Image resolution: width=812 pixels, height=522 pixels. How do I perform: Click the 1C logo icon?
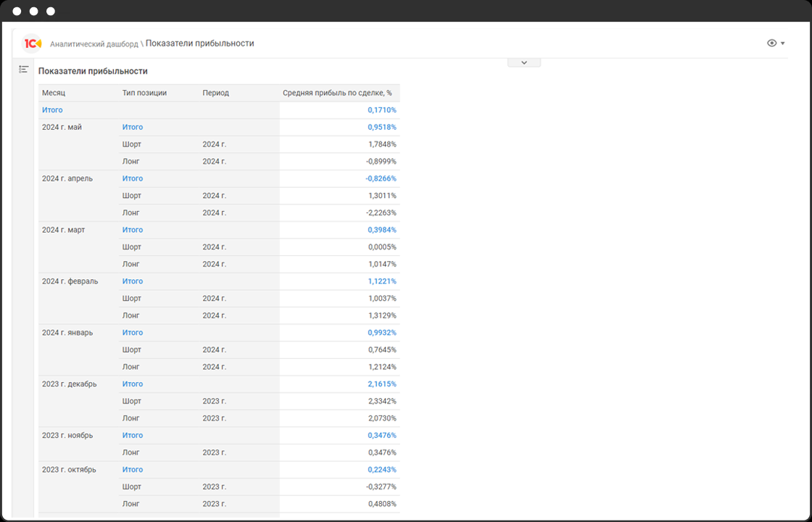coord(33,43)
